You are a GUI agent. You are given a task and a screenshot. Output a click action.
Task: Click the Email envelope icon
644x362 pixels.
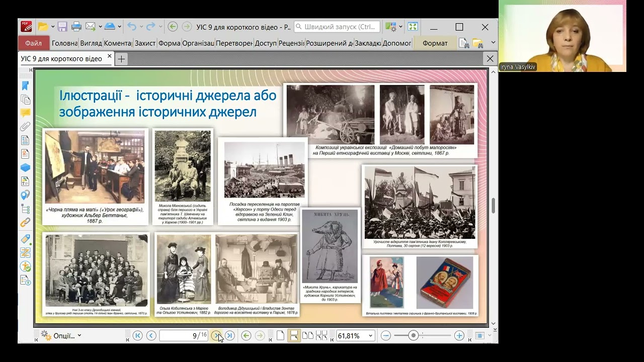[x=90, y=27]
